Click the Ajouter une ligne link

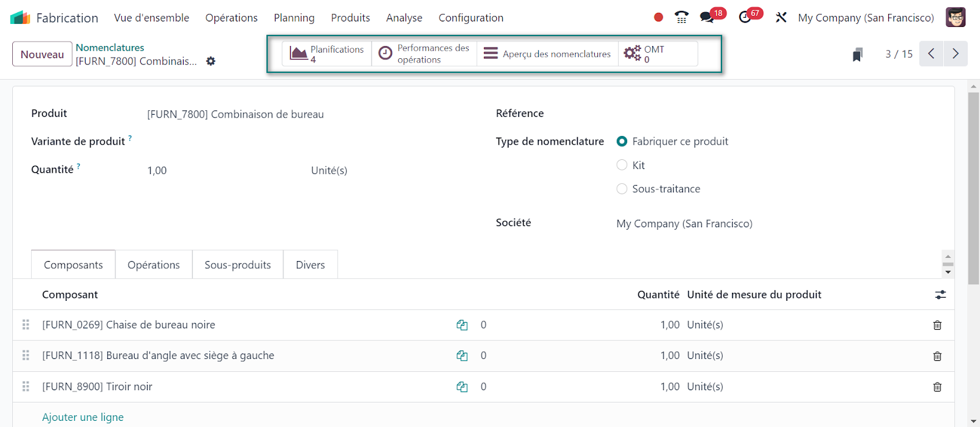(x=83, y=417)
